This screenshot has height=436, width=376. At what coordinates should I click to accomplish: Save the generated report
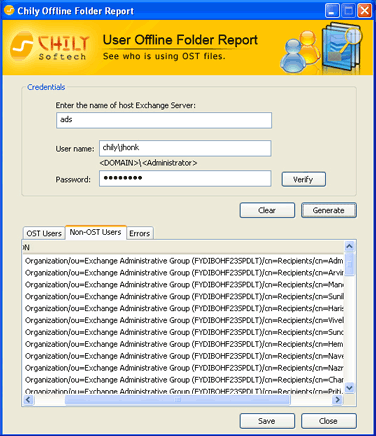pyautogui.click(x=267, y=421)
